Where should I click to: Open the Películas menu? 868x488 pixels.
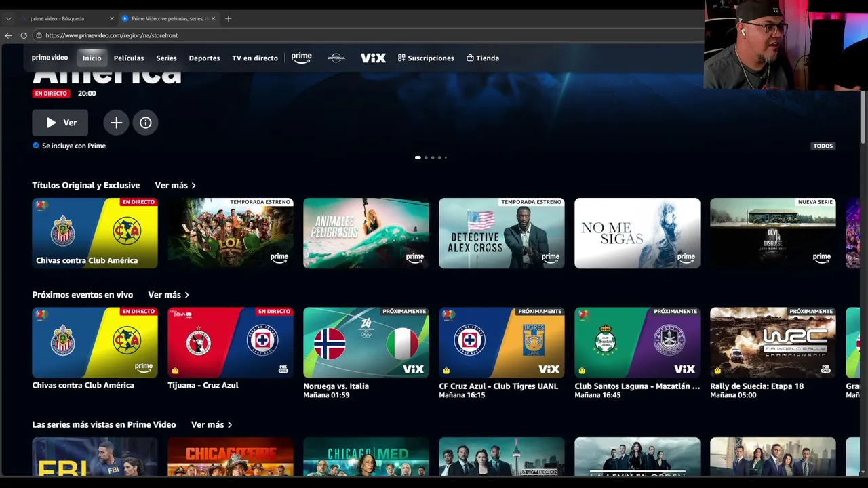click(x=129, y=58)
